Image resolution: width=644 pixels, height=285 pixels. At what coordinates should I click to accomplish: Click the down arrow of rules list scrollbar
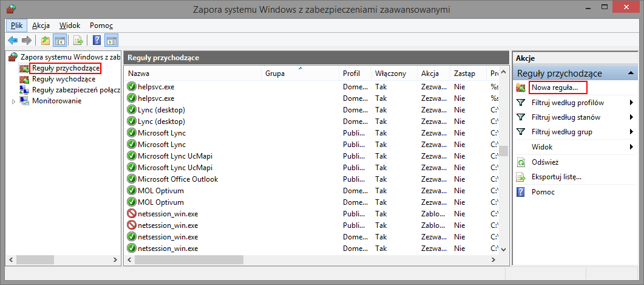coord(504,249)
